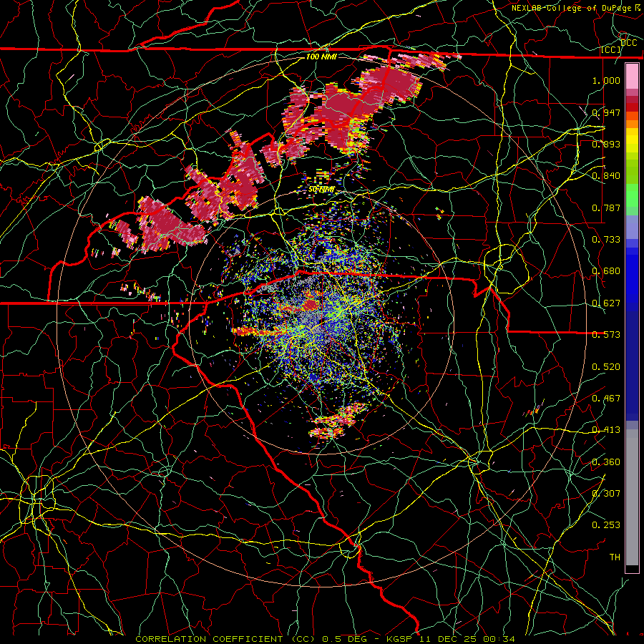Image resolution: width=644 pixels, height=644 pixels.
Task: Select the 0.467 scale value
Action: click(x=606, y=399)
